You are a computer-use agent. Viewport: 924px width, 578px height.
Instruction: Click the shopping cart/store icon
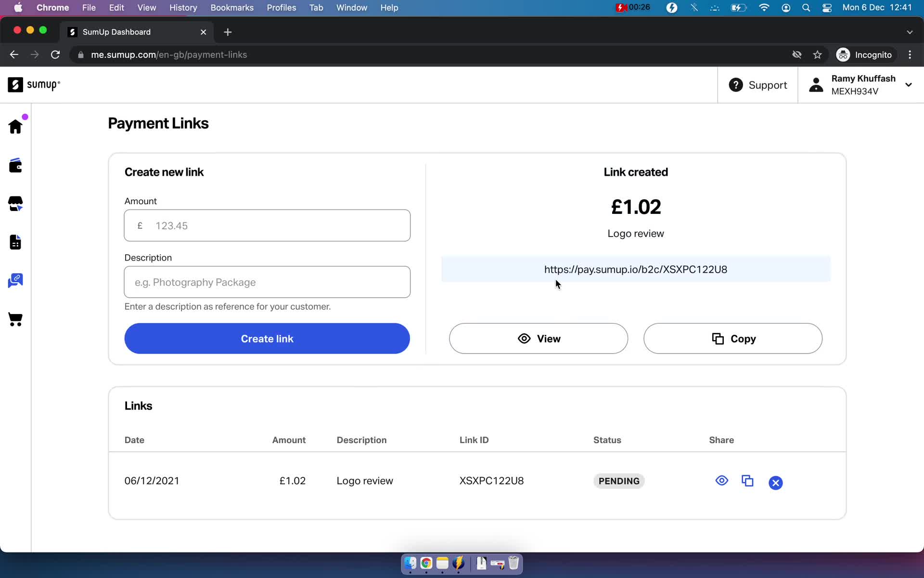click(15, 320)
